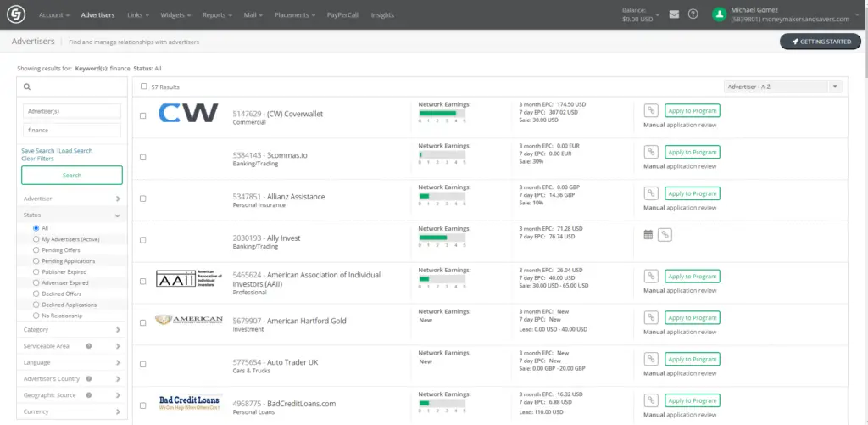This screenshot has height=425, width=868.
Task: Apply to Program for Coverwallet
Action: pos(692,110)
